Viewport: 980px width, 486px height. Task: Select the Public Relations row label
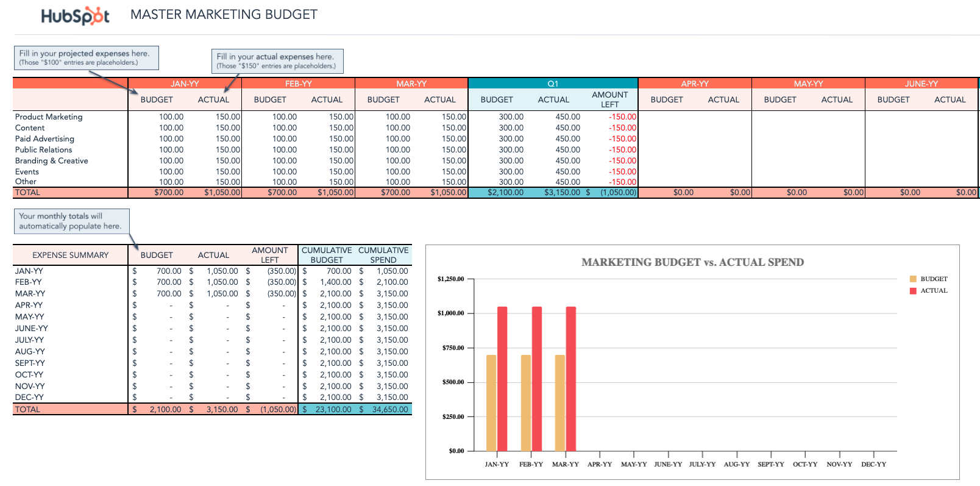(x=43, y=149)
